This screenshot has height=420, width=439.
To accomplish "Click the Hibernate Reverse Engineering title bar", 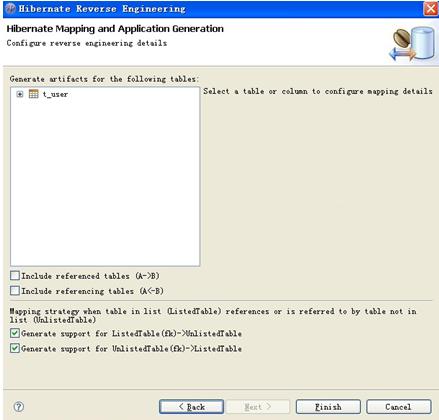I will tap(213, 9).
